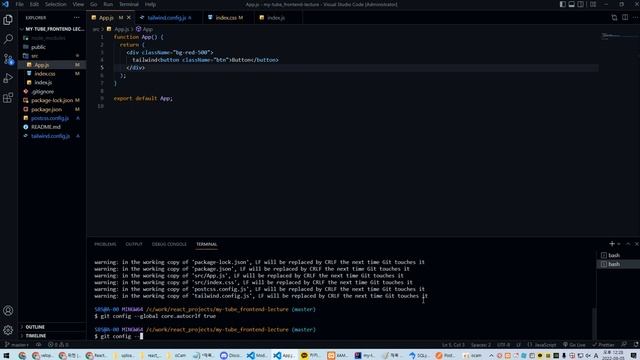Screen dimensions: 640x360
Task: Open the new terminal launch profile dropdown
Action: (x=619, y=244)
